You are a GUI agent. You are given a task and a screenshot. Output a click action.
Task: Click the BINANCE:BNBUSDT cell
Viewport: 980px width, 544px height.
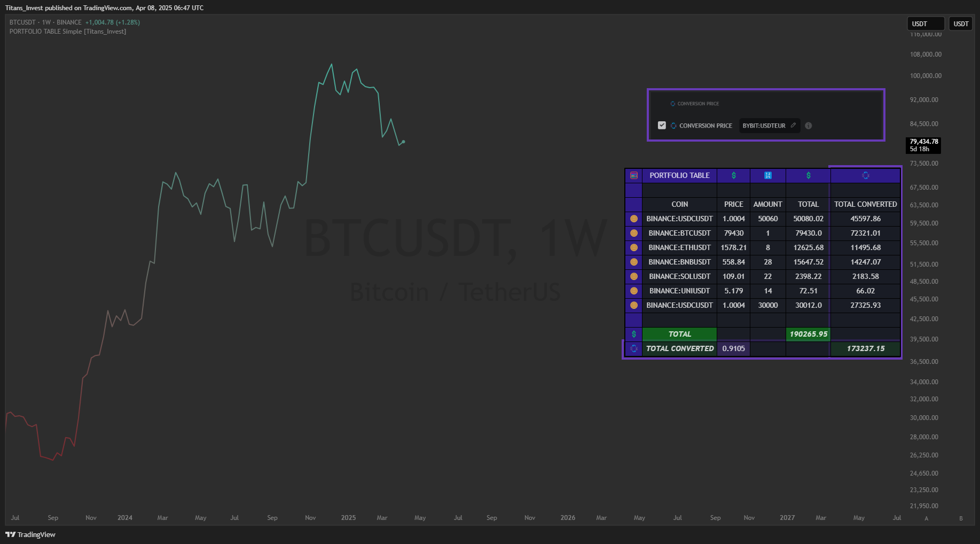point(680,262)
